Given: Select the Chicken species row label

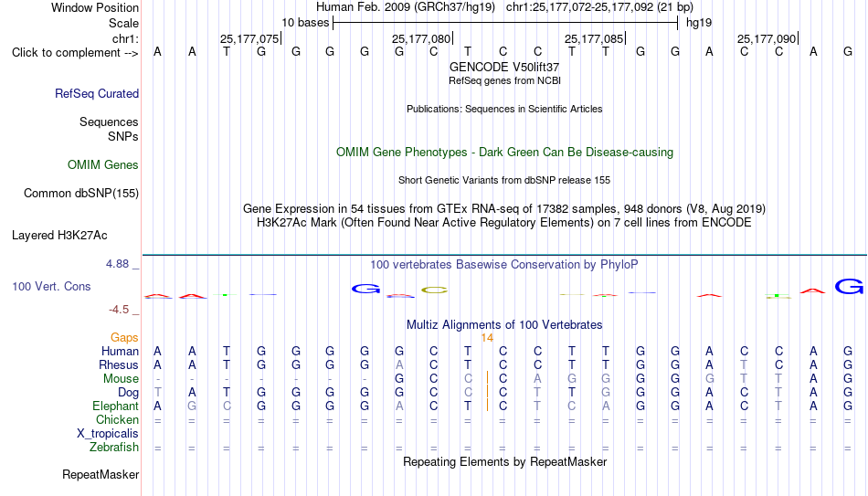Looking at the screenshot, I should pyautogui.click(x=117, y=420).
